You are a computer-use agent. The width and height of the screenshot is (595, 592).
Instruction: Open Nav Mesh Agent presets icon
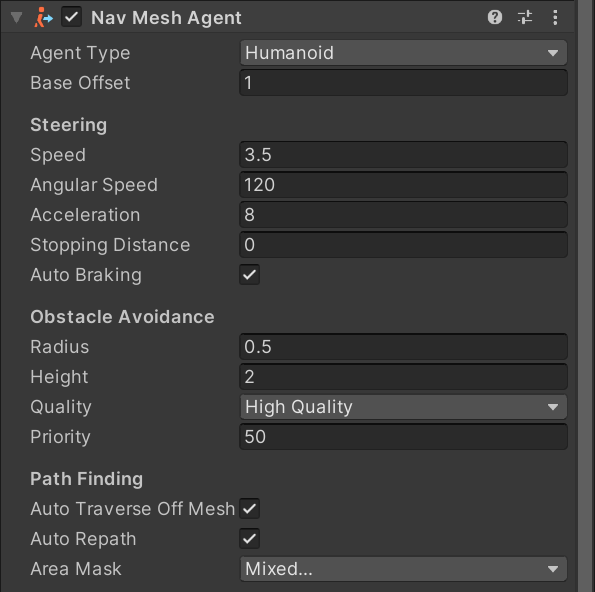(x=525, y=17)
